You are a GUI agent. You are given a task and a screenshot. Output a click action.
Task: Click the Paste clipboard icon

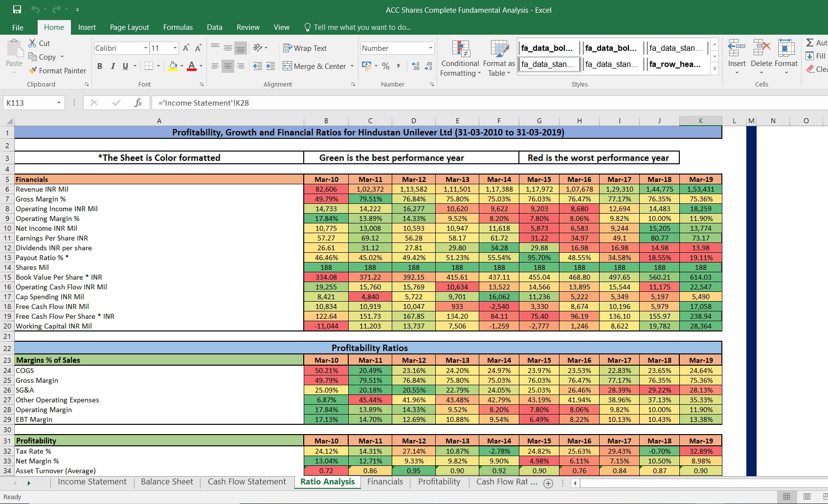[x=14, y=49]
